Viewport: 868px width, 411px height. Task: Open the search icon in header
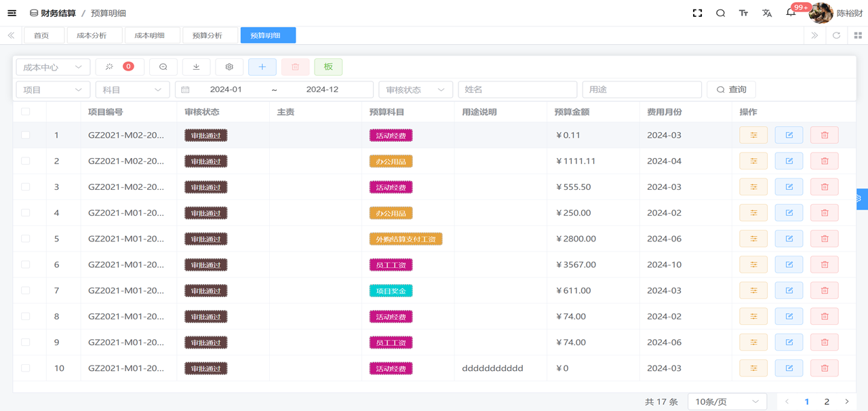pyautogui.click(x=720, y=13)
